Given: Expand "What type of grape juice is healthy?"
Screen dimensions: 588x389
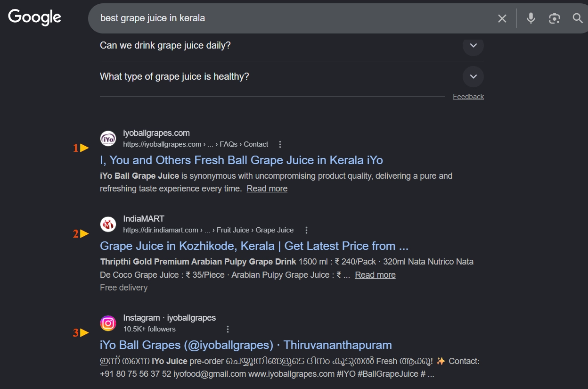Looking at the screenshot, I should (x=473, y=76).
